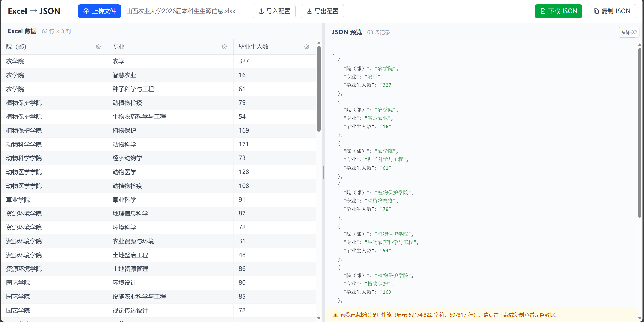The image size is (644, 322).
Task: Download the JSON with 下载 JSON button
Action: pos(558,11)
